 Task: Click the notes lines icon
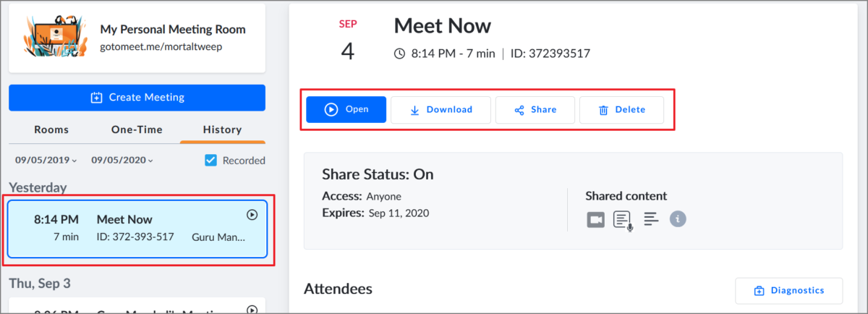tap(651, 219)
